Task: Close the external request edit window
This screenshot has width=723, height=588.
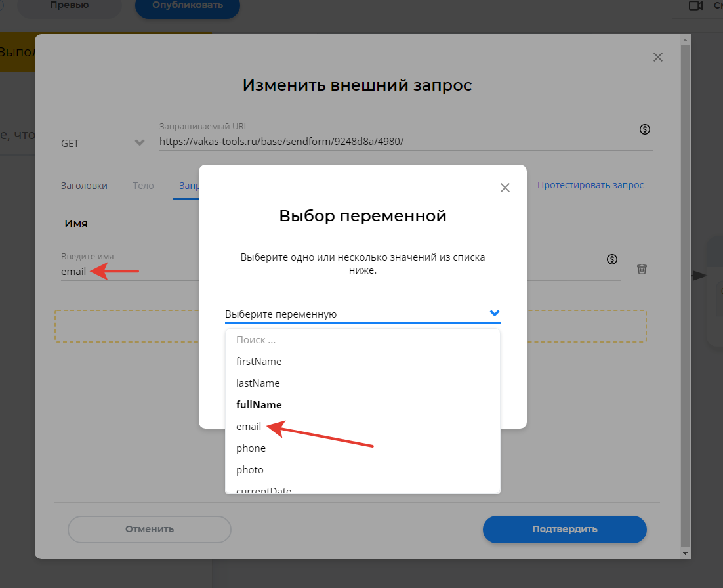Action: pos(657,57)
